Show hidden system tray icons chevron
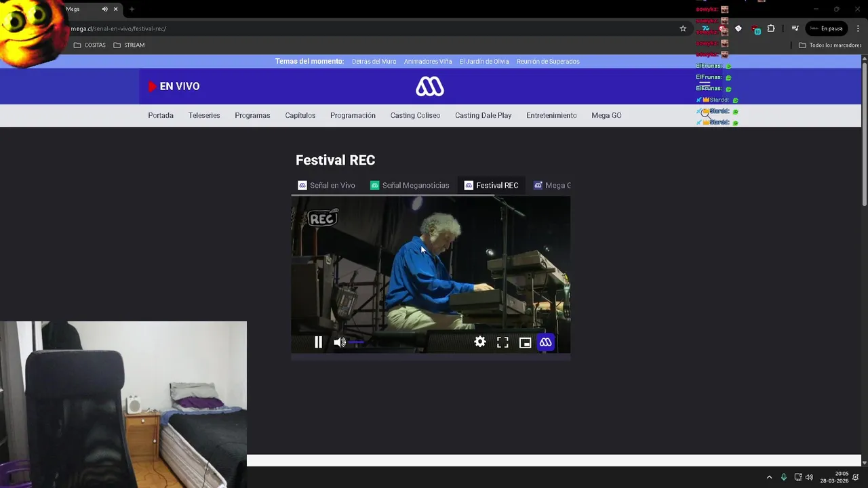 point(769,477)
